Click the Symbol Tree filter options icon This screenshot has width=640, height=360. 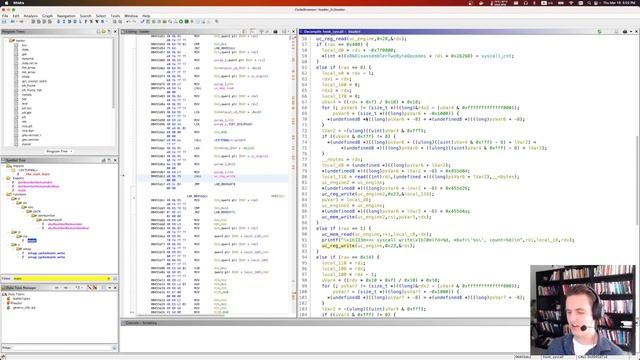(115, 279)
